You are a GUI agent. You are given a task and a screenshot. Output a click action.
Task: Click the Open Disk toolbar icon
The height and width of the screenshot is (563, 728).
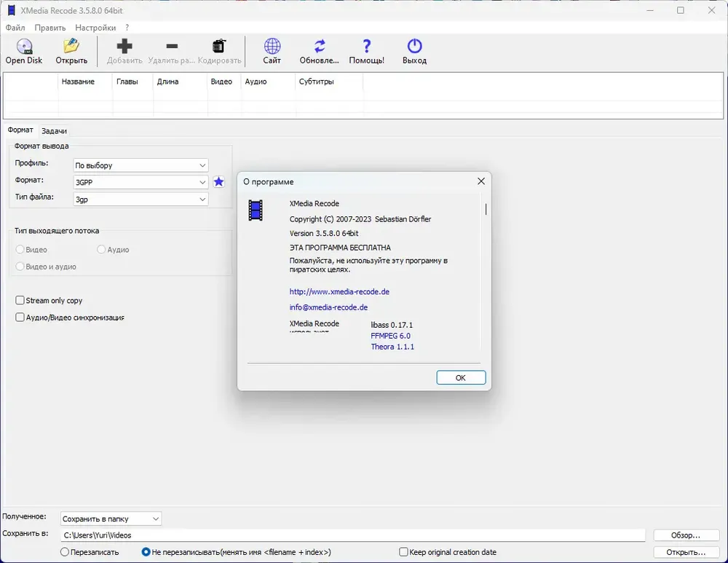24,47
